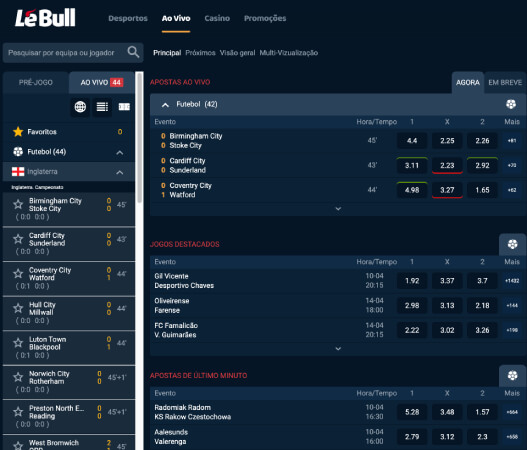Select the globe view icon in sidebar
This screenshot has height=450, width=527.
80,107
